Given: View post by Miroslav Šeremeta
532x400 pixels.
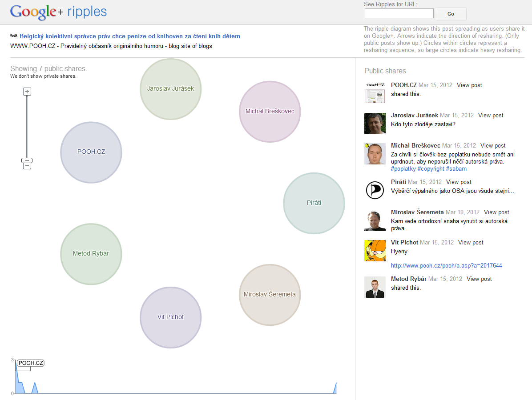Looking at the screenshot, I should coord(496,212).
